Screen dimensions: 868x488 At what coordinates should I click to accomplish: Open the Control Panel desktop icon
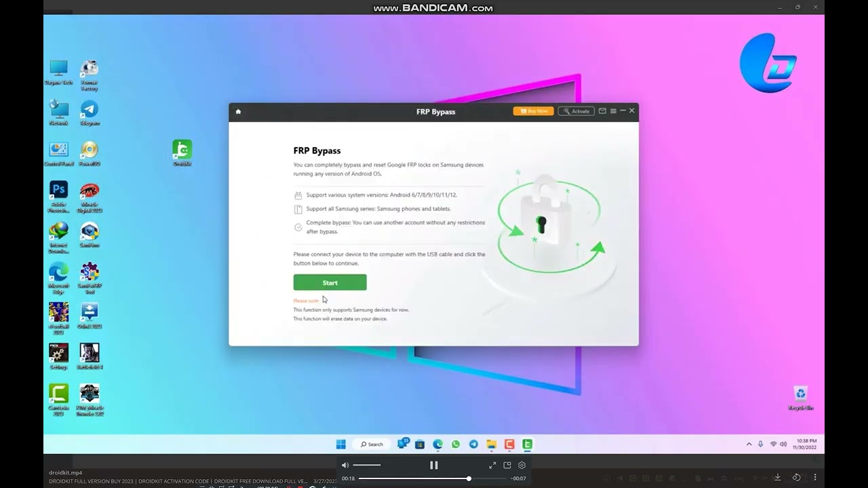pyautogui.click(x=58, y=153)
